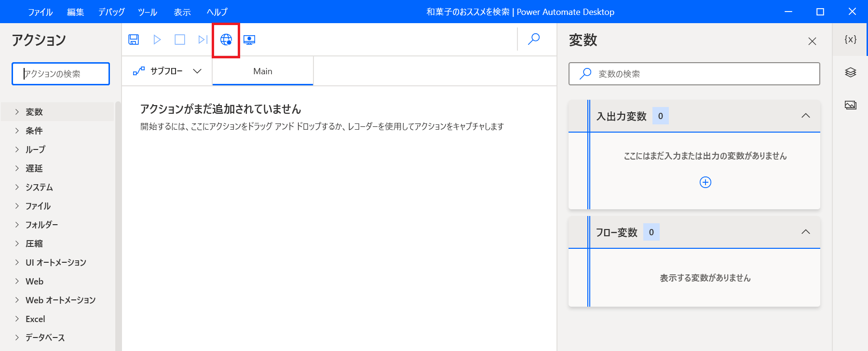Click the magnifier icon in 変数の検索
The image size is (868, 351).
[585, 73]
